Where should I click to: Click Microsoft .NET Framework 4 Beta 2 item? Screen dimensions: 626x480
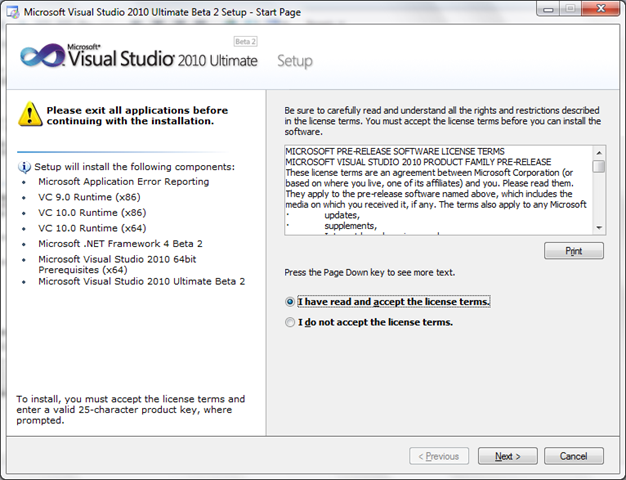121,244
